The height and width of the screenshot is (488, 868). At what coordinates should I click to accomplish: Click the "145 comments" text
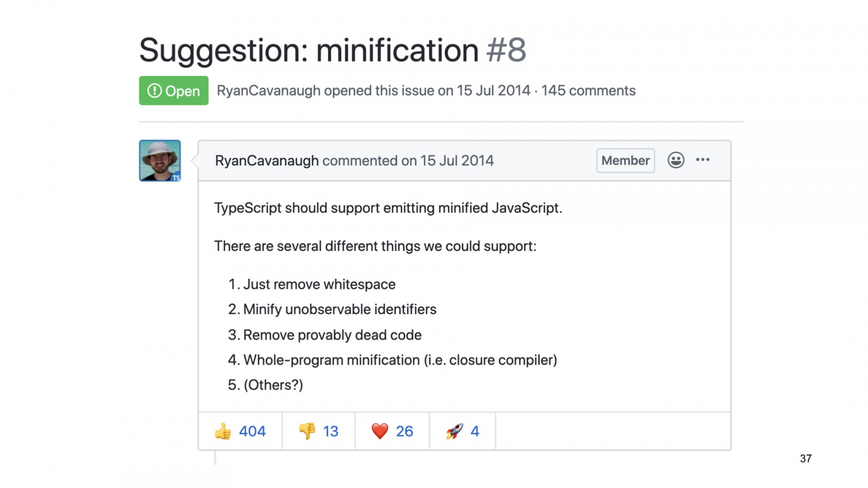point(588,91)
